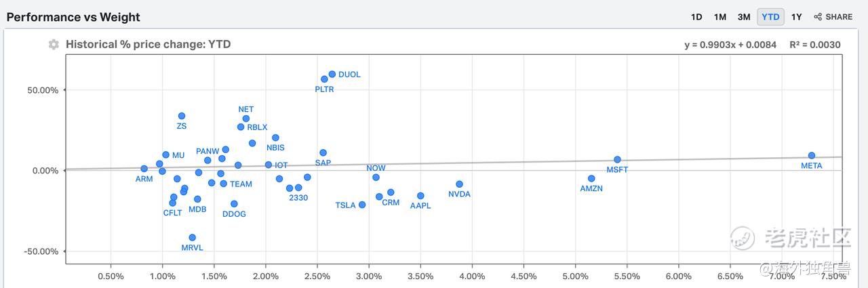868x288 pixels.
Task: Select the PLTR data point
Action: (324, 79)
